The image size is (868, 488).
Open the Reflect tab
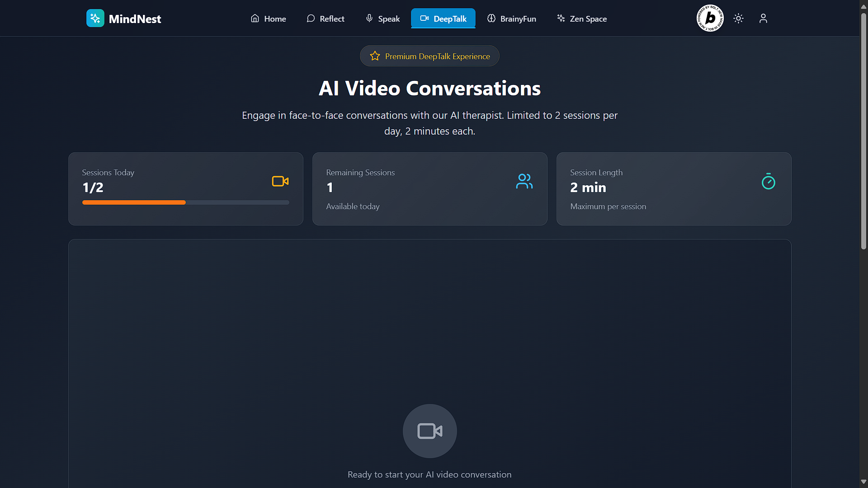325,19
